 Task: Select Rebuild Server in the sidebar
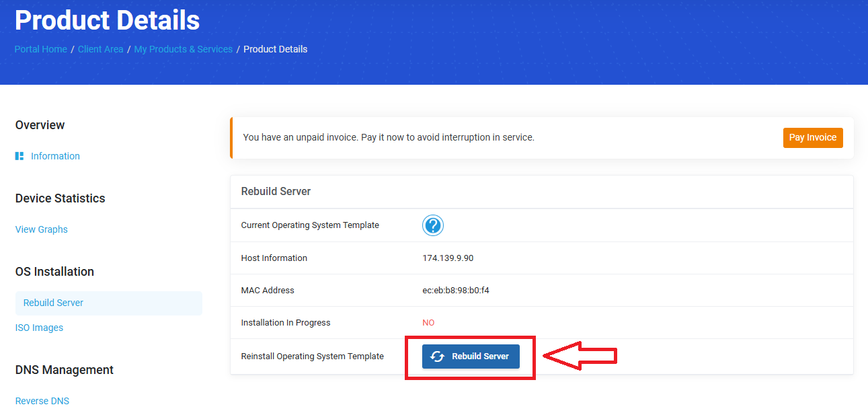coord(53,303)
